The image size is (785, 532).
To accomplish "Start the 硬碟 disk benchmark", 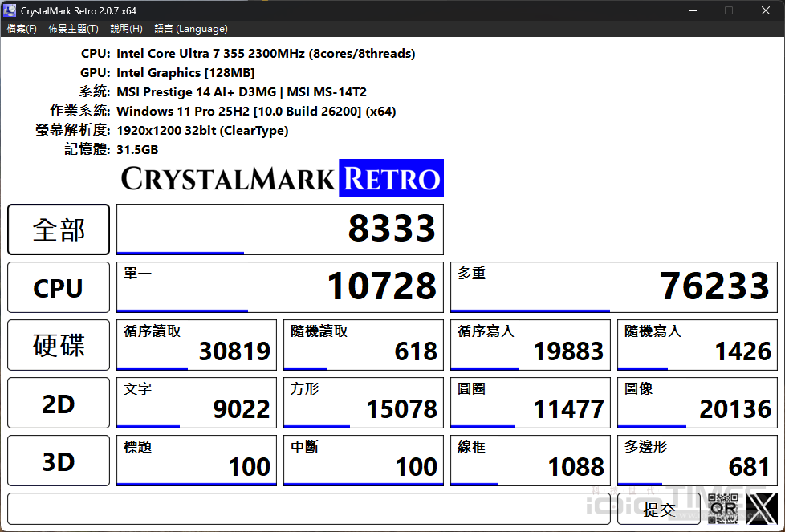I will pos(58,345).
